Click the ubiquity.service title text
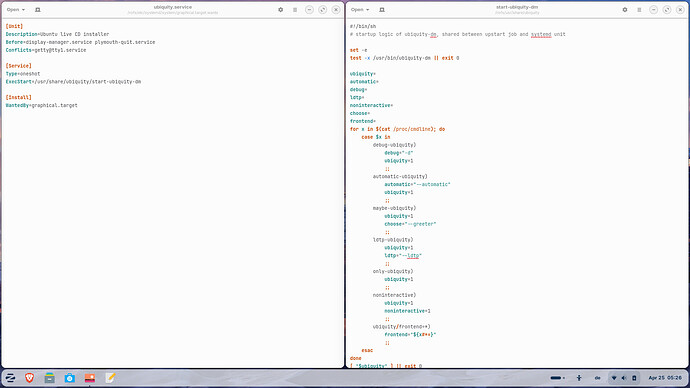Screen dimensions: 690x388 click(x=172, y=7)
